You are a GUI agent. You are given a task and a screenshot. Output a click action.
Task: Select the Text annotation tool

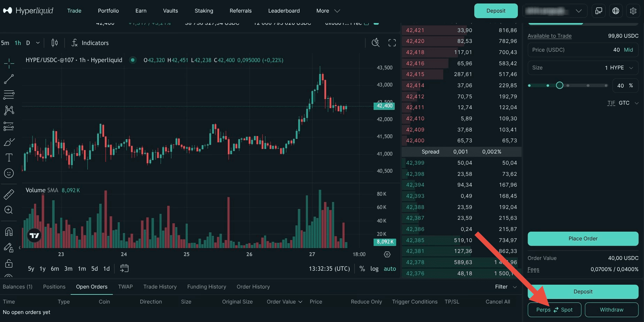click(9, 158)
